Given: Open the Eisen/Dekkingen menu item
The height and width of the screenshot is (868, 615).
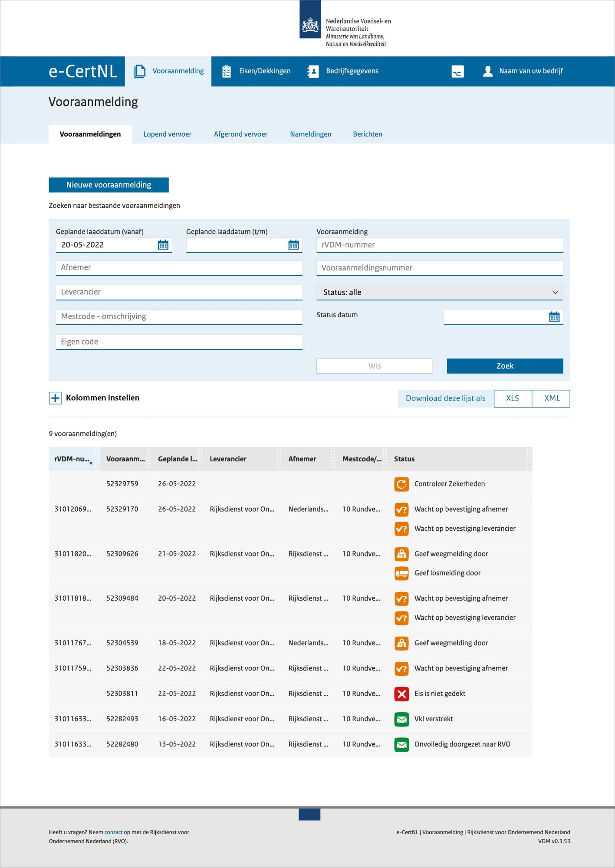Looking at the screenshot, I should 256,71.
